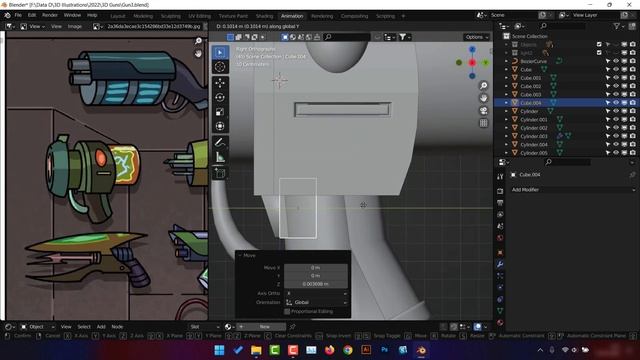Viewport: 640px width, 360px height.
Task: Click the zoom magnifier in image editor
Action: (198, 41)
